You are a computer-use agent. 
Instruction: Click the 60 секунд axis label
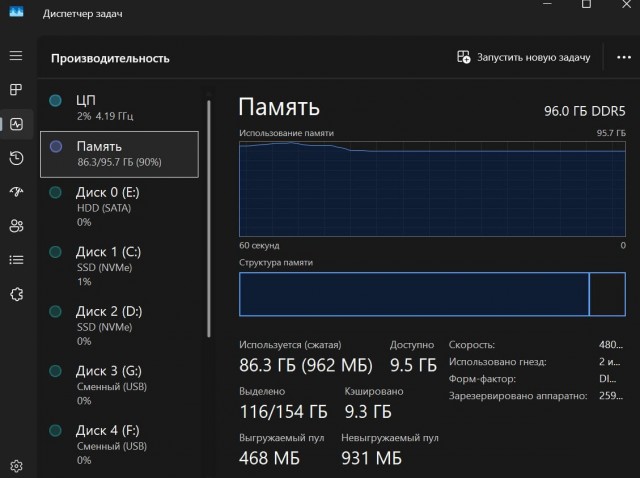tap(259, 245)
